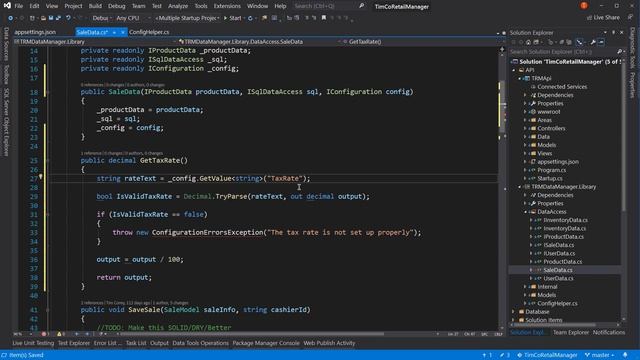Open SQL Server Object Explorer side tab
The image size is (640, 360).
[6, 122]
